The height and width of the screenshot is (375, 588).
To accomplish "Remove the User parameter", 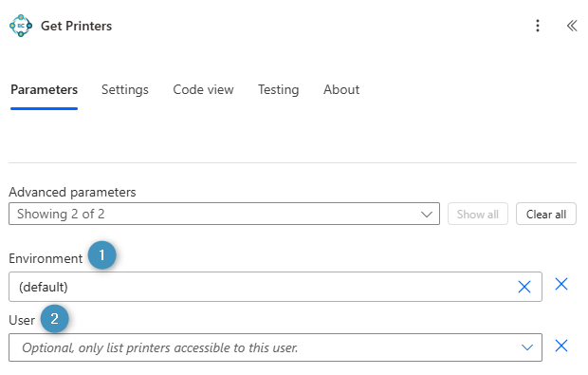I will tap(561, 346).
